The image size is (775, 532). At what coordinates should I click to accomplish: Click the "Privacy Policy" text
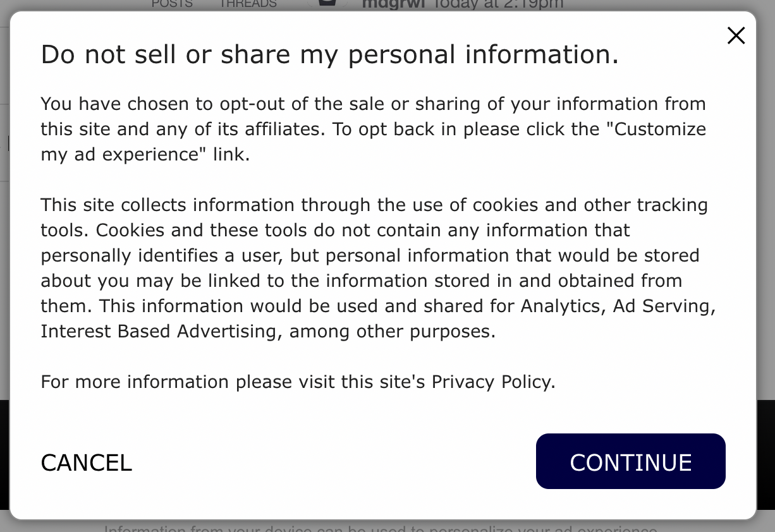click(492, 382)
